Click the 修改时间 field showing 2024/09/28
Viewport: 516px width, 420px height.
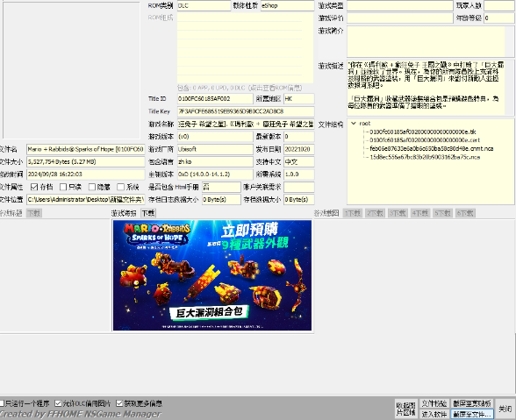(86, 174)
